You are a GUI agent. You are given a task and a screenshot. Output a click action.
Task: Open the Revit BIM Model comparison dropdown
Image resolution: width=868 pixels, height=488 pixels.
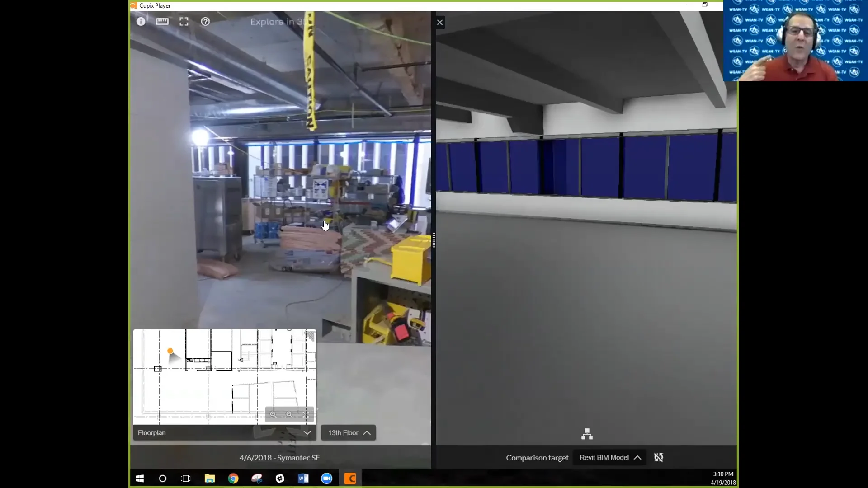pyautogui.click(x=609, y=457)
